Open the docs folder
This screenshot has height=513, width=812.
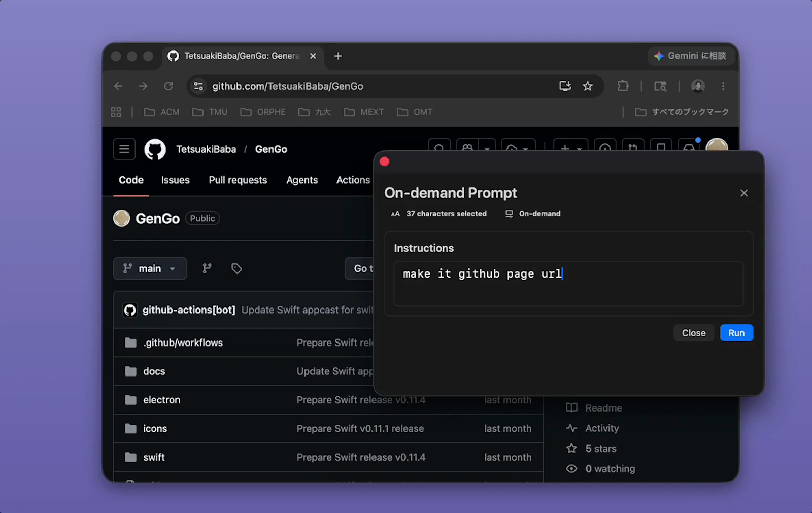pyautogui.click(x=154, y=371)
